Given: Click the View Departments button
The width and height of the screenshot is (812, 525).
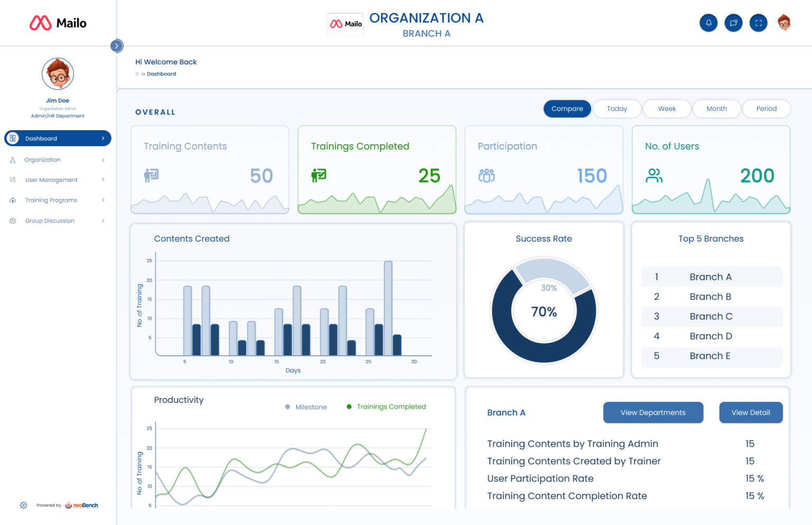Looking at the screenshot, I should pyautogui.click(x=653, y=412).
